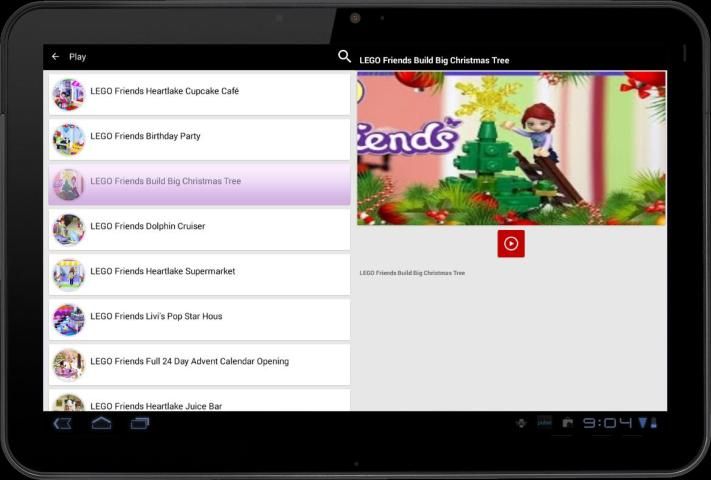
Task: Tap the Heartlake Cupcake Café thumbnail icon
Action: click(x=69, y=93)
